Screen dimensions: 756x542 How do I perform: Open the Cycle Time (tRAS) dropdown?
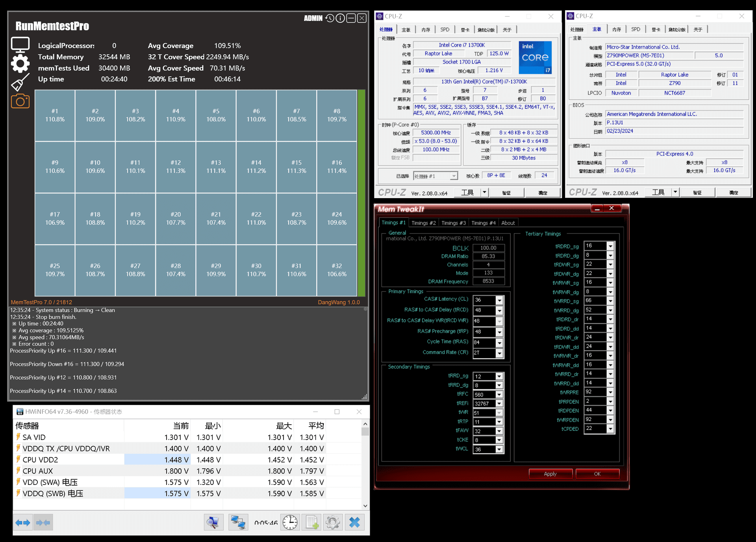coord(499,343)
